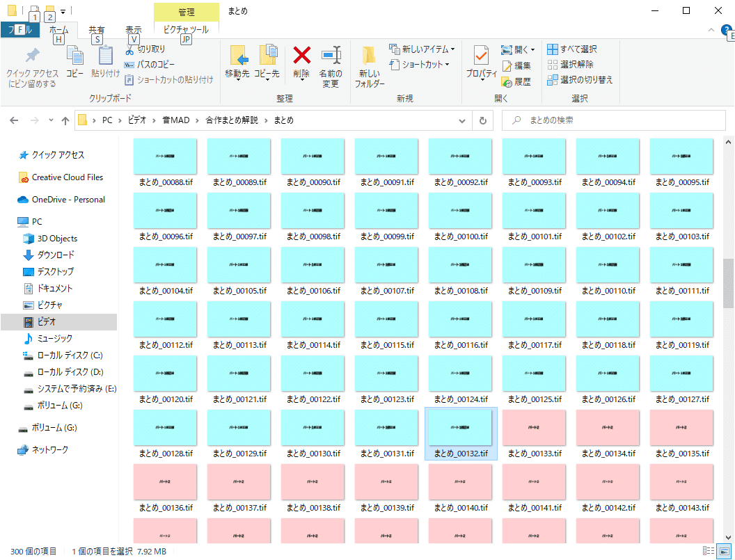Go up one folder level arrow
The image size is (735, 560).
coord(65,120)
